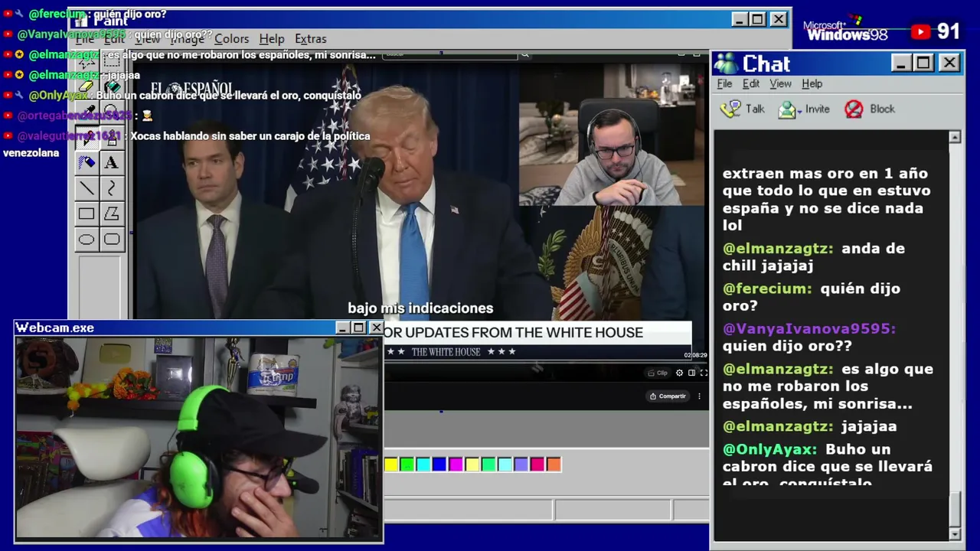980x551 pixels.
Task: Pick the pink-red color swatch
Action: (537, 464)
